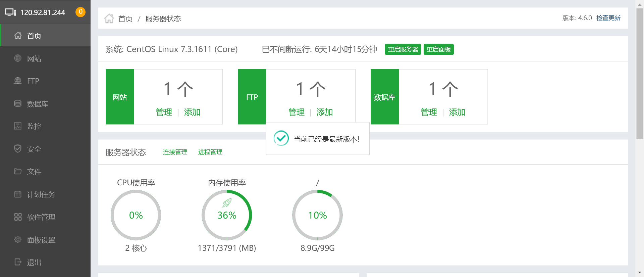Click the 重启面板 button
Screen dimensions: 644x277
click(439, 49)
